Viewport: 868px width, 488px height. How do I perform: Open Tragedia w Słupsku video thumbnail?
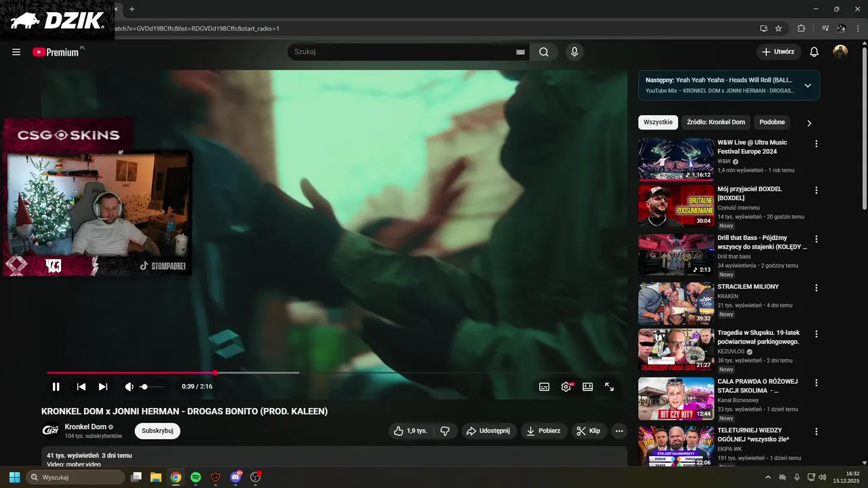[x=676, y=350]
